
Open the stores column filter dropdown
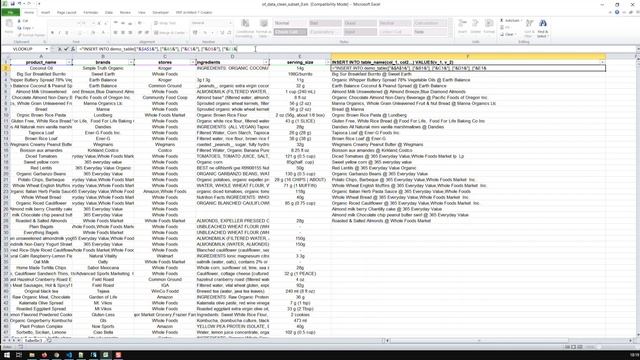pyautogui.click(x=193, y=62)
